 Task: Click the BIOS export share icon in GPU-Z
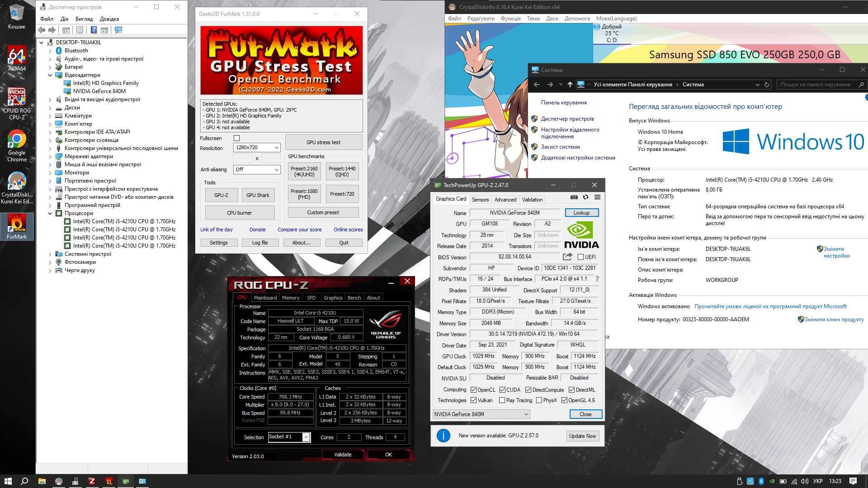pos(567,257)
